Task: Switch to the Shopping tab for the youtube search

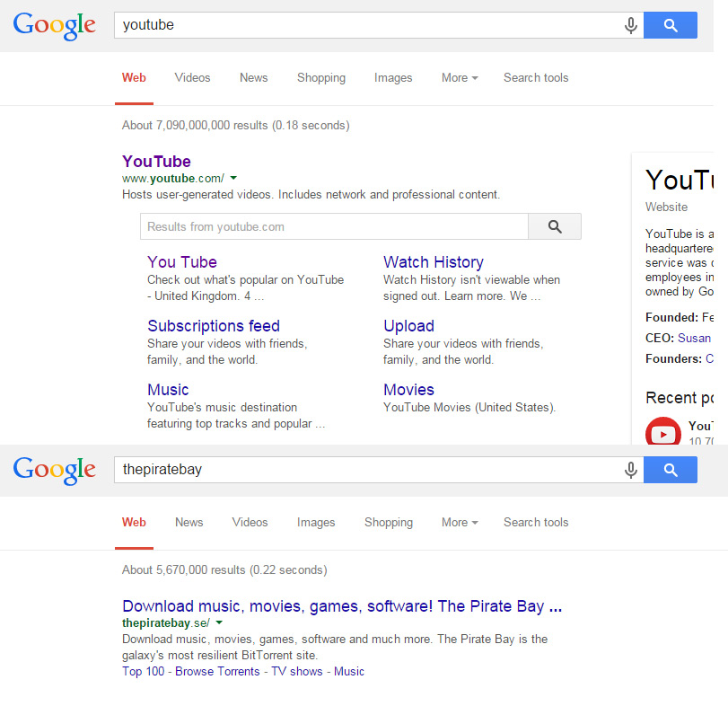Action: [x=321, y=78]
